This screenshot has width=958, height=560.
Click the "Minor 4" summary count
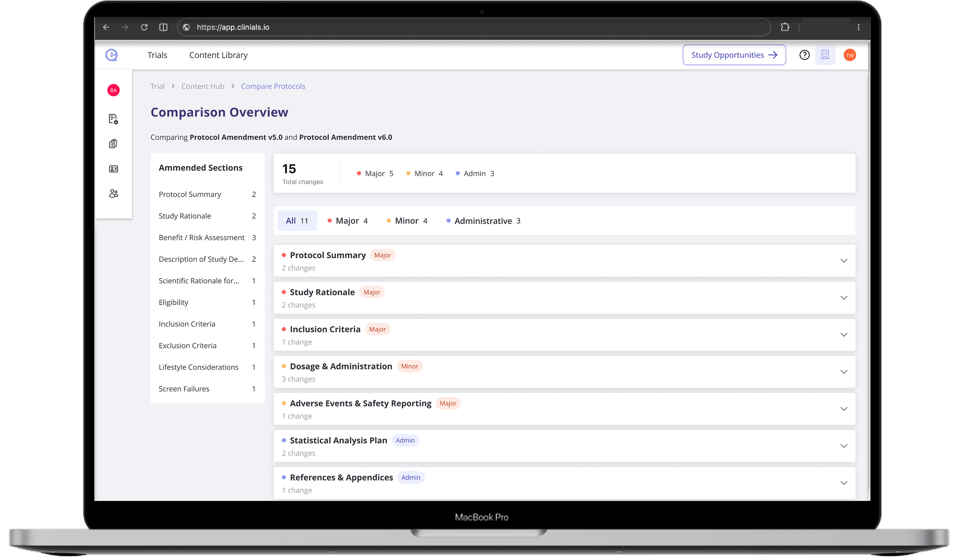425,174
